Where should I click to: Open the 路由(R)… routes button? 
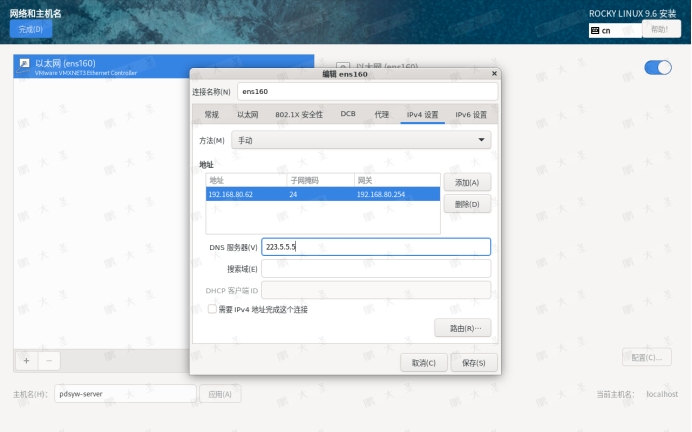463,328
